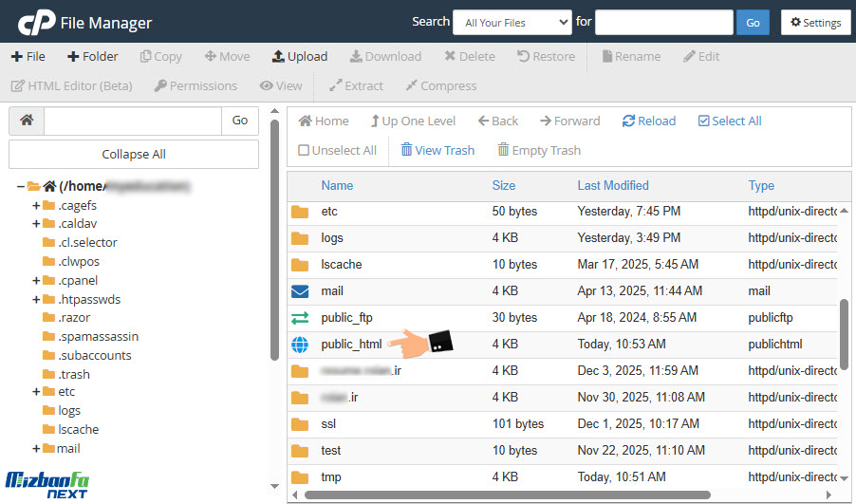Click the home icon beside path field
The height and width of the screenshot is (504, 856).
pos(27,121)
